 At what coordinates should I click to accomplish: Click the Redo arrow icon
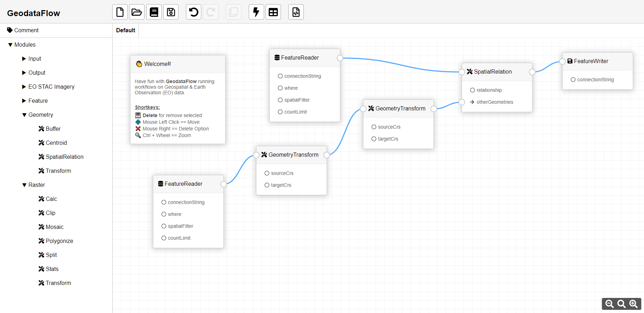[x=211, y=12]
